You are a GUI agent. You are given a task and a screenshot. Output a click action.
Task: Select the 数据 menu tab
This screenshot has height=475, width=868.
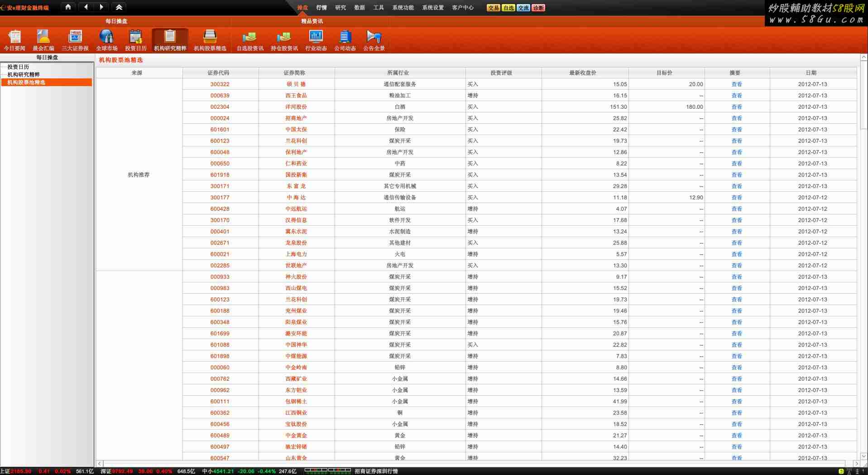[360, 8]
